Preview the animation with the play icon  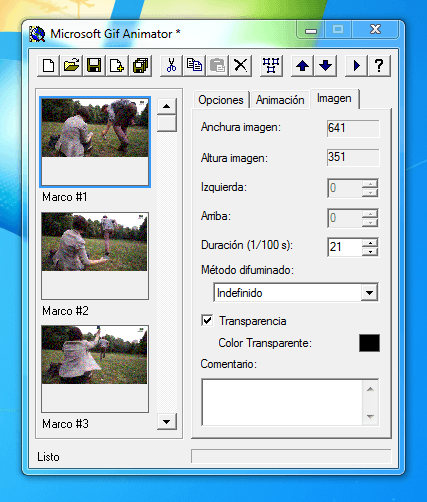point(356,65)
